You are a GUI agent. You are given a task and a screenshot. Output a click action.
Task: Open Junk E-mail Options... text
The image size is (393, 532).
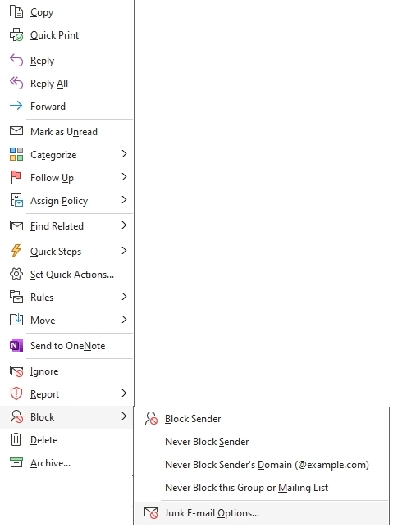[212, 513]
